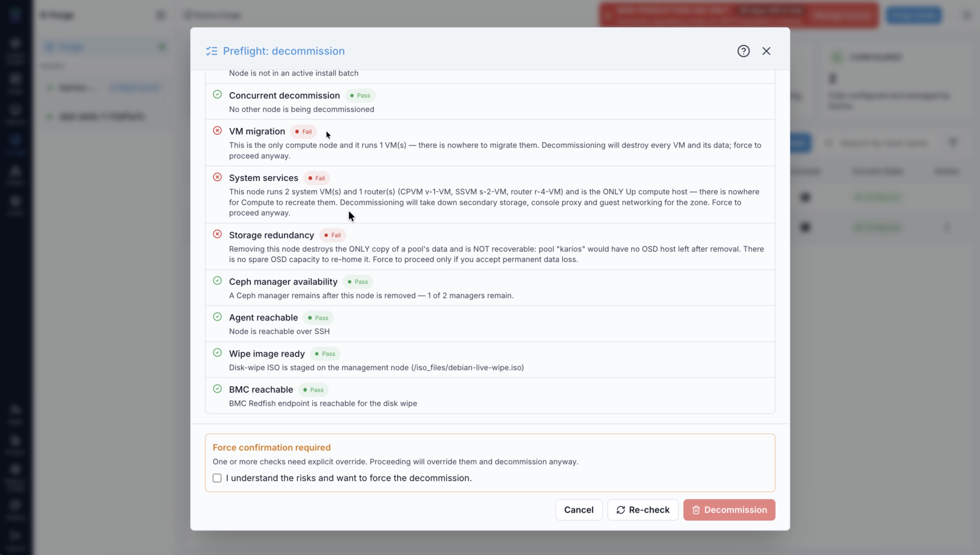This screenshot has height=555, width=980.
Task: Click the 'BMC reachable' check title
Action: tap(261, 389)
